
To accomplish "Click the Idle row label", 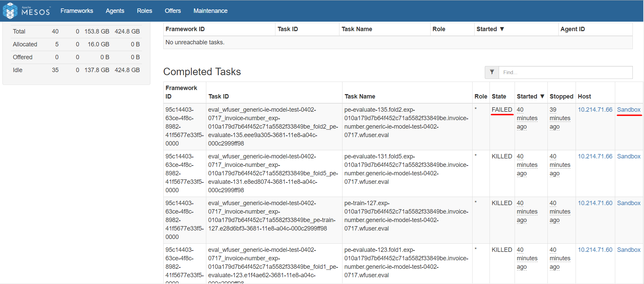I will coord(18,70).
